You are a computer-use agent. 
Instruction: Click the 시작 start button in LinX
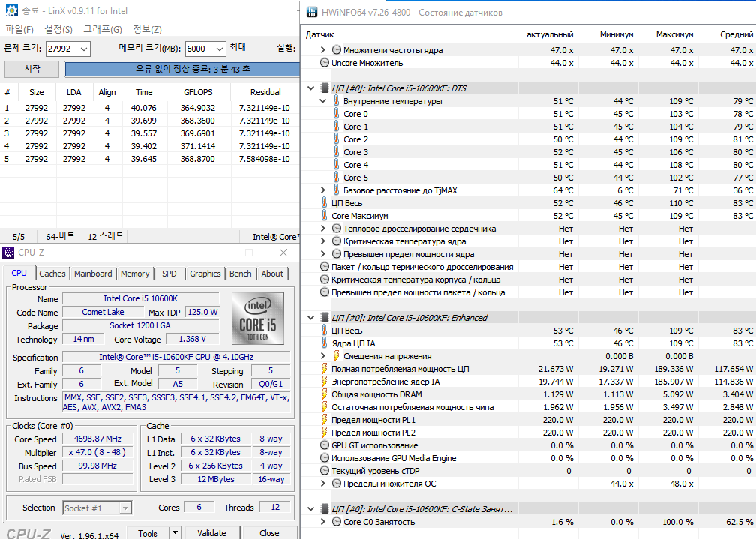[31, 69]
